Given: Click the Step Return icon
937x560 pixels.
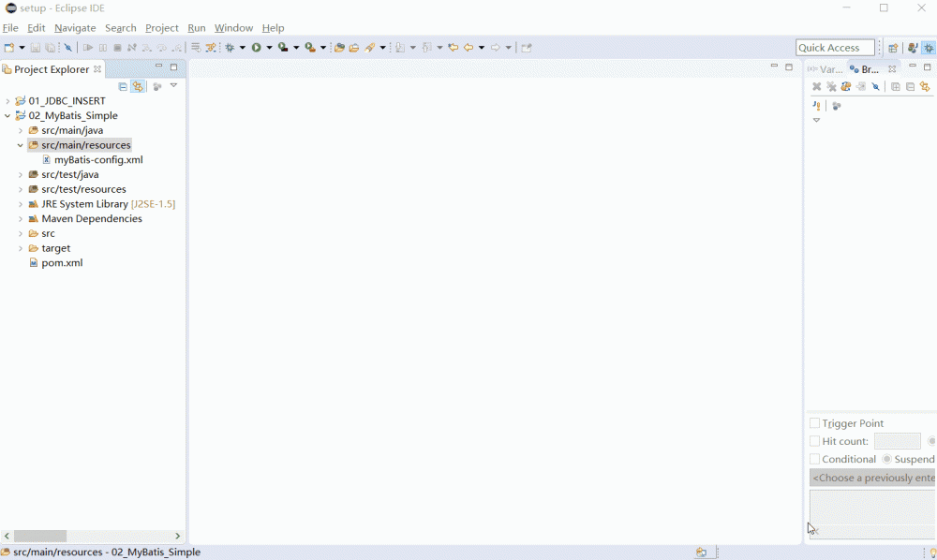Looking at the screenshot, I should coord(176,48).
